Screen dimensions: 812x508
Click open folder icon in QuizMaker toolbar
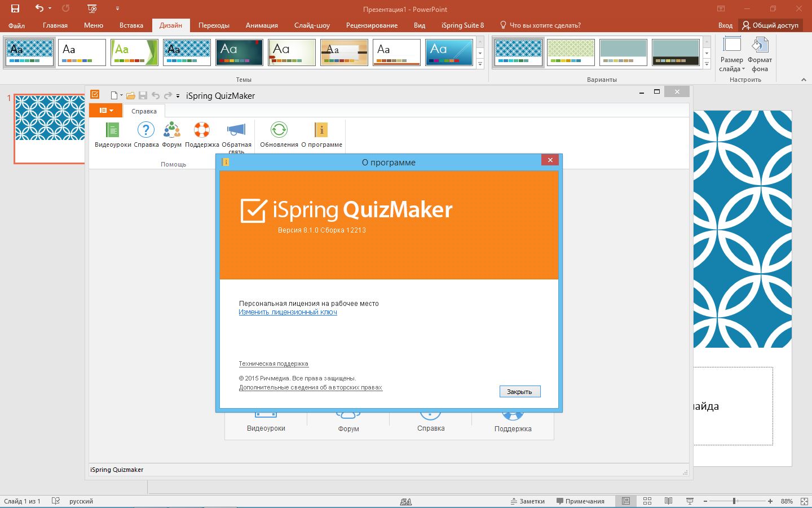(130, 95)
